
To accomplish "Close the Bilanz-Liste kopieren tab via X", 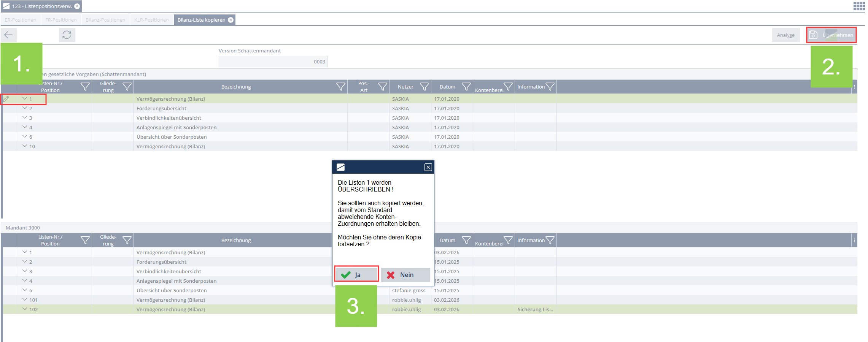I will 231,20.
